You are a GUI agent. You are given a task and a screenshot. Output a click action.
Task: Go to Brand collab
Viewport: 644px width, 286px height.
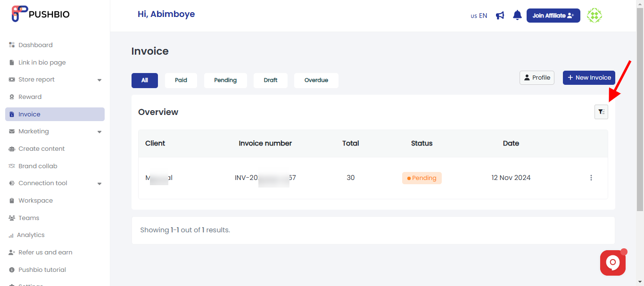[37, 166]
